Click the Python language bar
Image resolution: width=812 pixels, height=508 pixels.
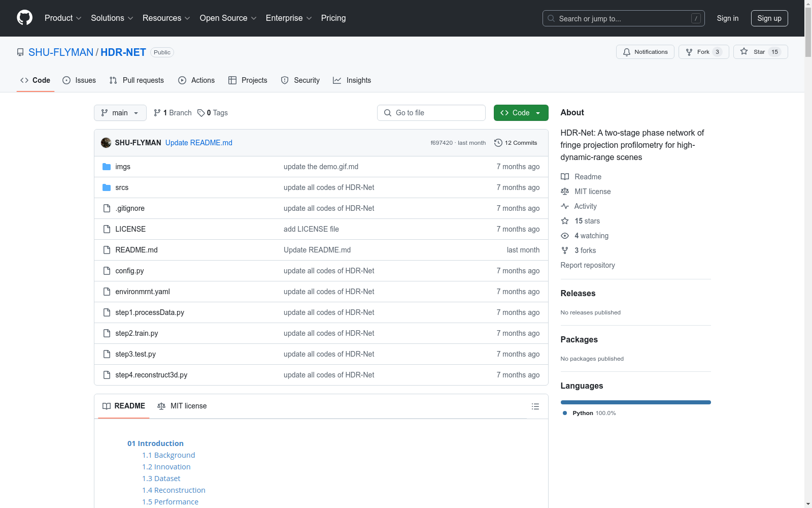(x=636, y=402)
